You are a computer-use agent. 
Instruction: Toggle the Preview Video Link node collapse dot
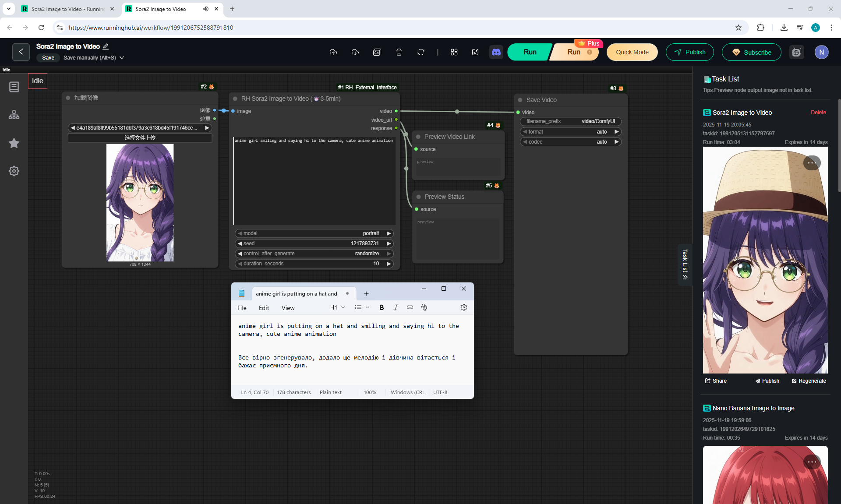point(418,137)
